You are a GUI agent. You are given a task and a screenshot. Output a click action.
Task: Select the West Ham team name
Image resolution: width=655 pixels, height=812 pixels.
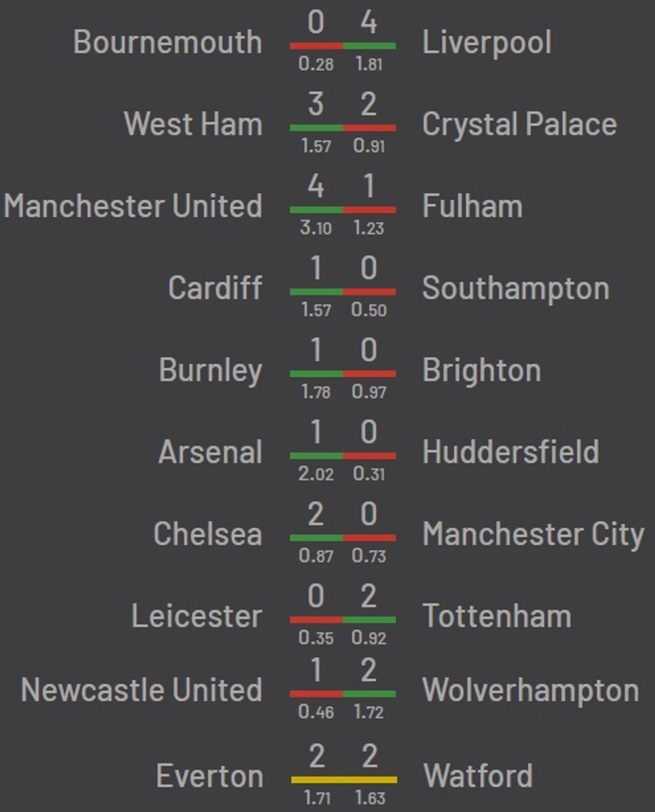tap(193, 124)
